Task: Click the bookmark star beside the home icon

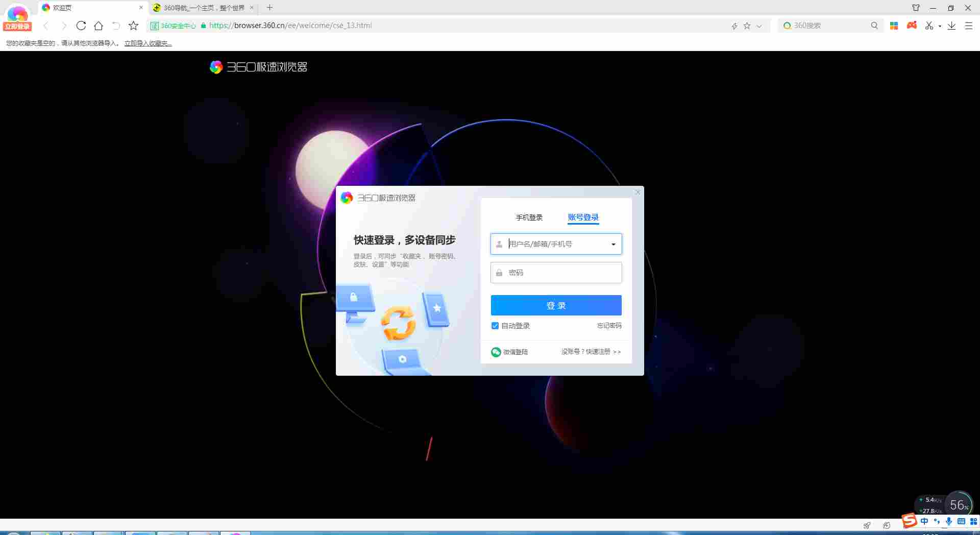Action: tap(133, 26)
